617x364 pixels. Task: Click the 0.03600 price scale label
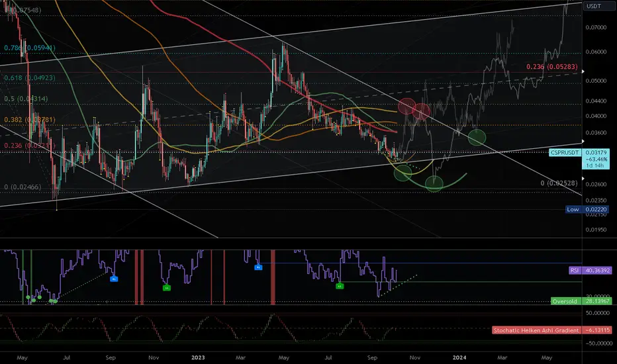click(x=596, y=132)
